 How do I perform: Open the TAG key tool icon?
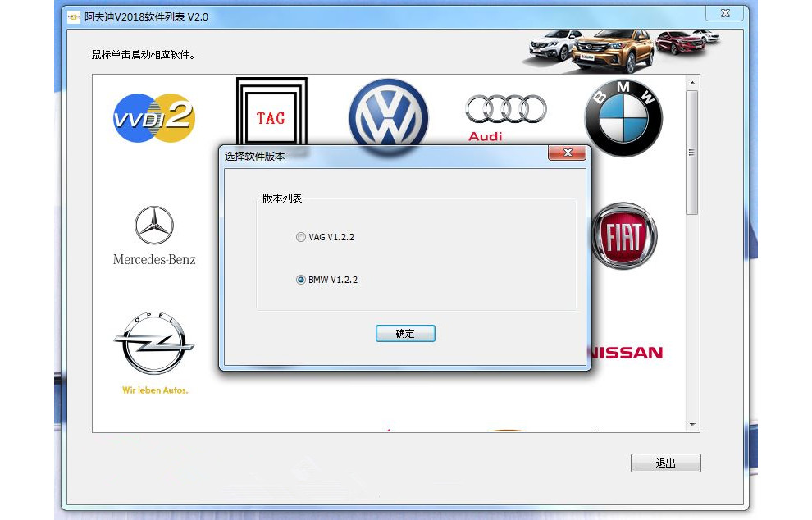(271, 112)
